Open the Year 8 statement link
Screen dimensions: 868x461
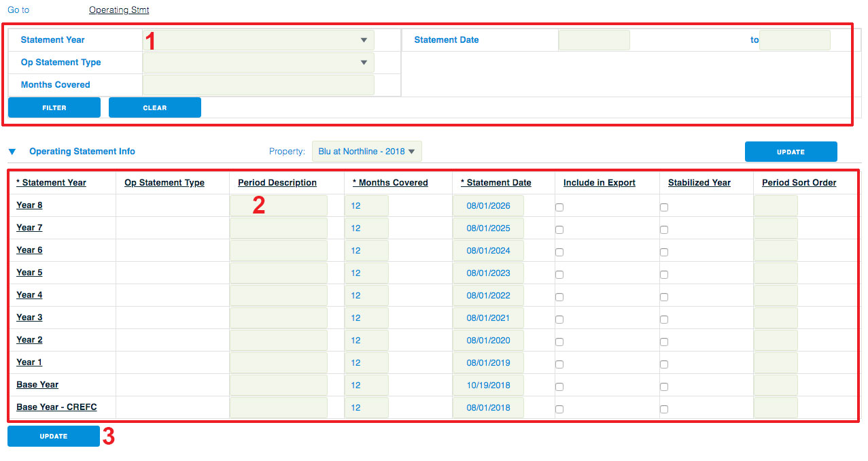30,205
